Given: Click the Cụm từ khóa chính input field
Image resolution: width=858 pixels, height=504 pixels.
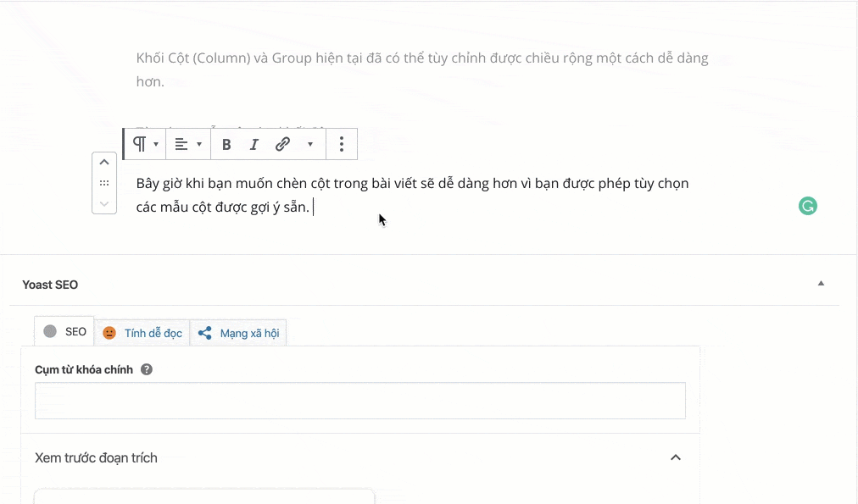Looking at the screenshot, I should pyautogui.click(x=359, y=400).
